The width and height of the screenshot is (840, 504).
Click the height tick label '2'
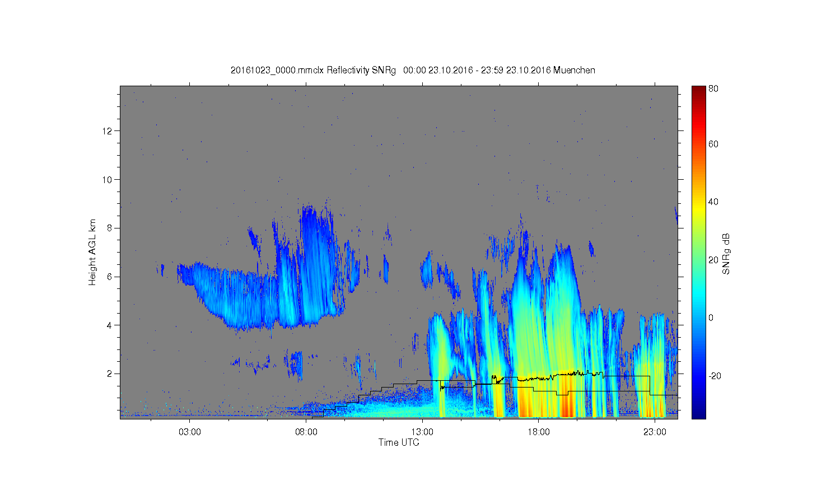[111, 374]
